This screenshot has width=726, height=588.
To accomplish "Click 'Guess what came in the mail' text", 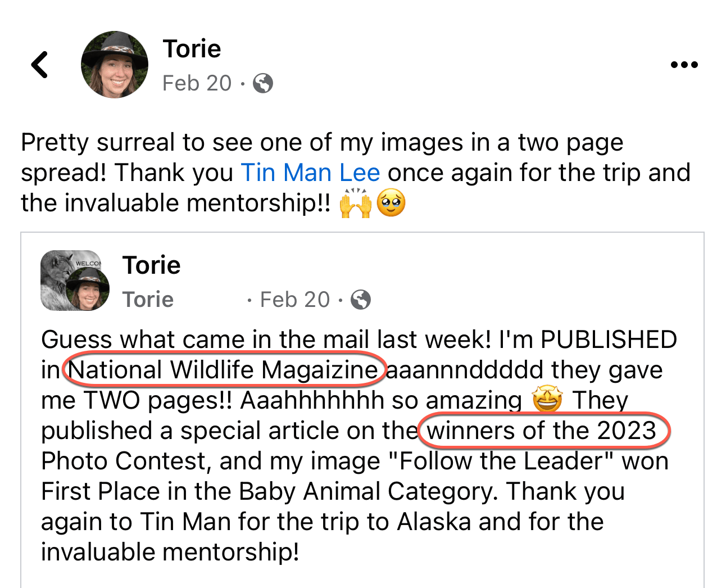I will [x=206, y=340].
